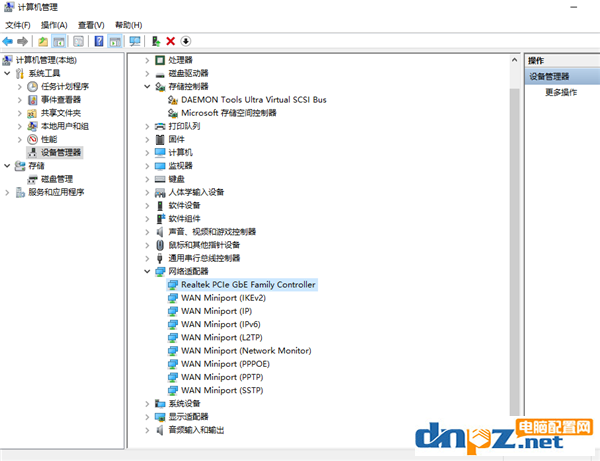Select WAN Miniport (IKEv2)
Viewport: 600px width, 461px height.
[223, 298]
